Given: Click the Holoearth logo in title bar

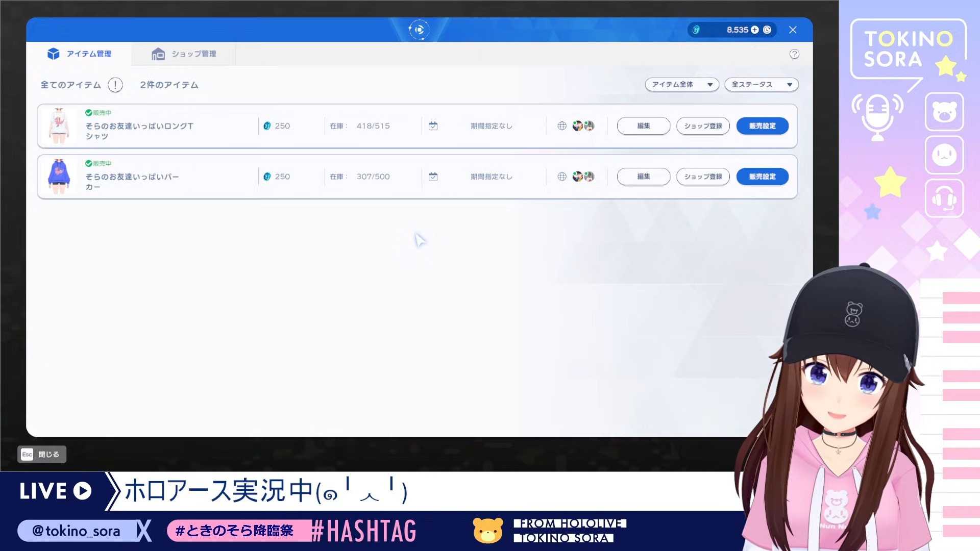Looking at the screenshot, I should [419, 30].
